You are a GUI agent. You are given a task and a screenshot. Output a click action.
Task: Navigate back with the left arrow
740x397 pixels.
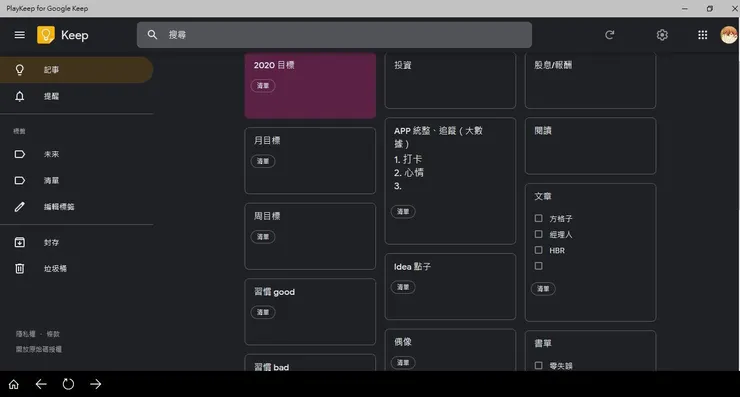[41, 384]
